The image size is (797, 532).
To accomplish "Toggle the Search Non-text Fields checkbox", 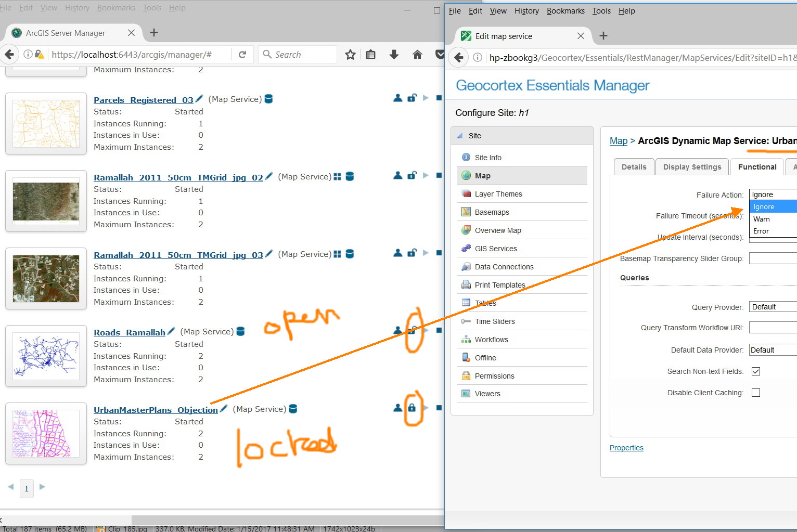I will pos(756,371).
